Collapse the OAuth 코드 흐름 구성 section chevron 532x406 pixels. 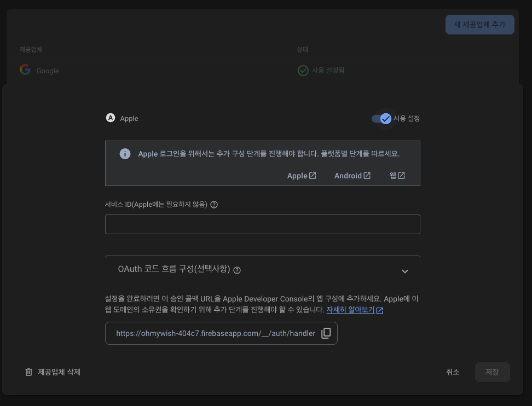click(405, 271)
